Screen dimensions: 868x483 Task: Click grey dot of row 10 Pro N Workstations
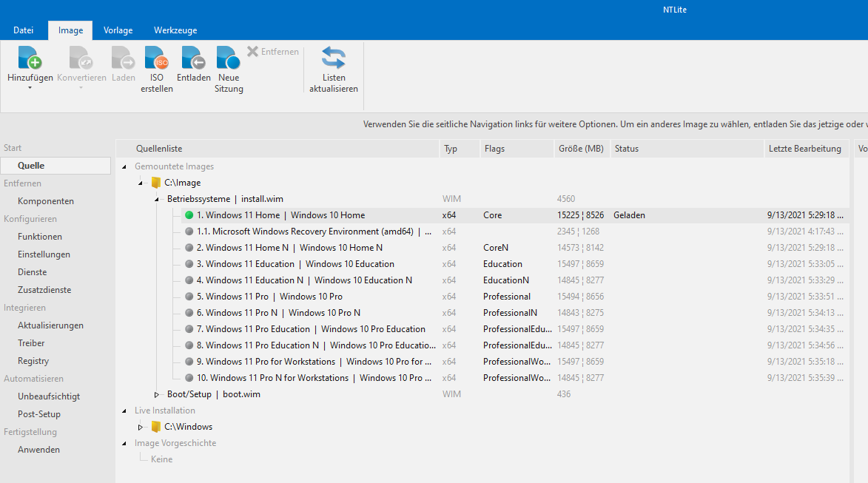pyautogui.click(x=189, y=378)
